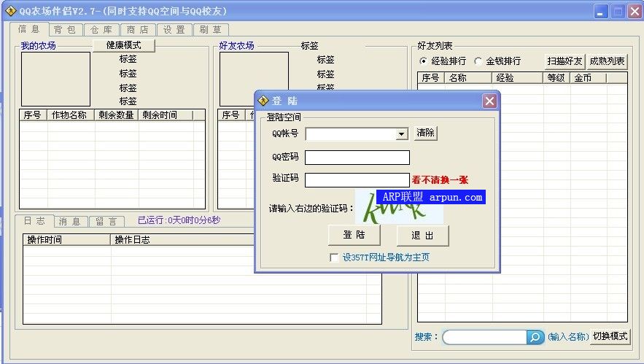Screen dimensions: 644x364
Task: Open the 商店 tab
Action: pos(138,30)
